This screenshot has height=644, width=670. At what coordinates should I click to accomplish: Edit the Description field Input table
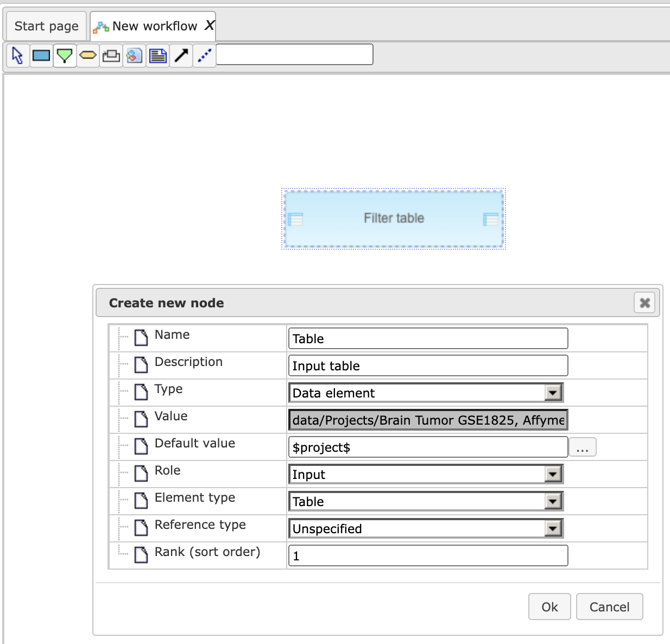coord(428,365)
